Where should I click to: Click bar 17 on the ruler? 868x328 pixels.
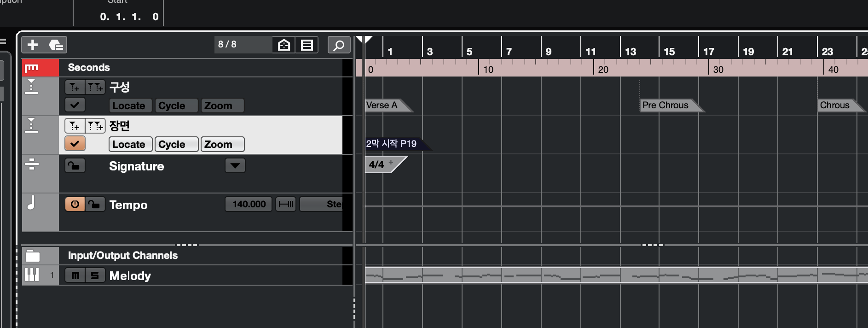(709, 52)
